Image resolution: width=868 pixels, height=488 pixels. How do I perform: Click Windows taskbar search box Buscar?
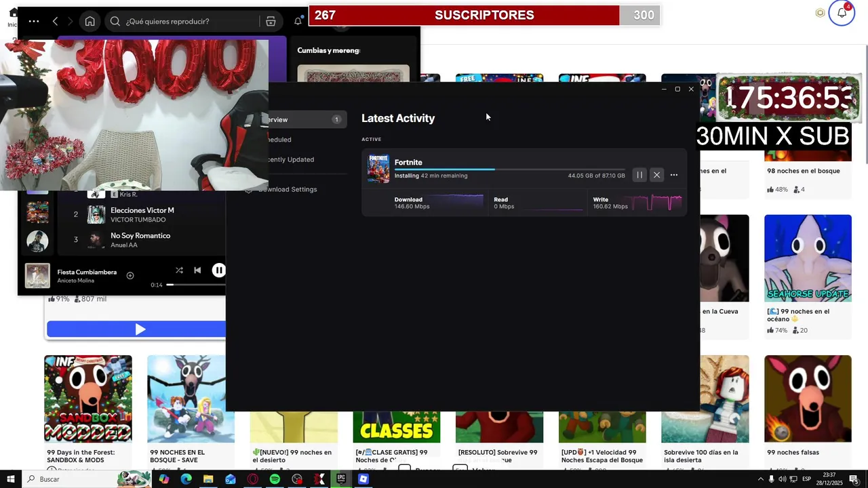[x=87, y=479]
